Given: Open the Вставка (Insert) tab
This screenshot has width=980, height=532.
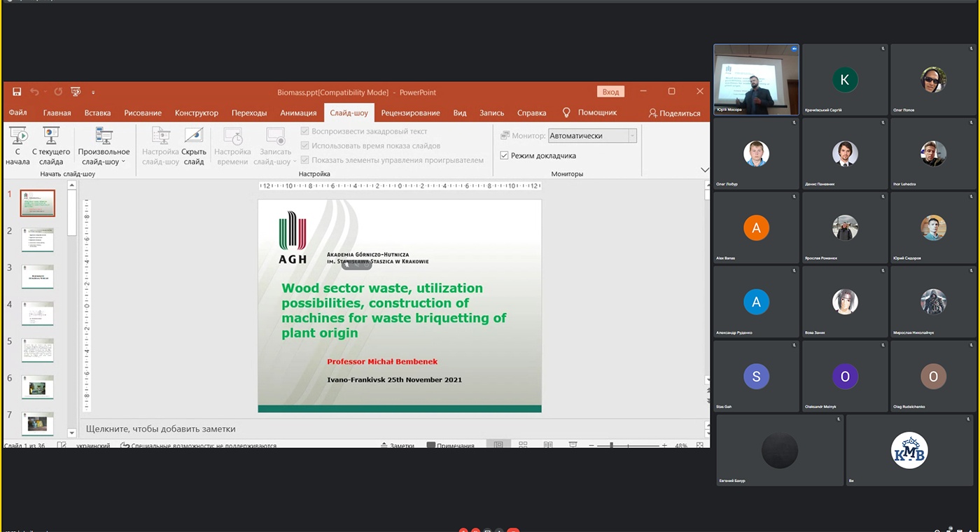Looking at the screenshot, I should [x=97, y=113].
